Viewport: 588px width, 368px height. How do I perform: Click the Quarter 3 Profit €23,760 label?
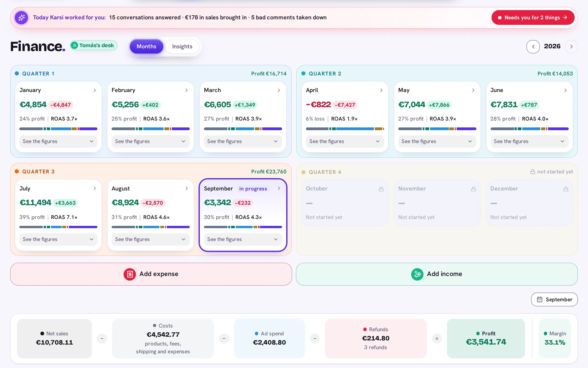click(269, 172)
